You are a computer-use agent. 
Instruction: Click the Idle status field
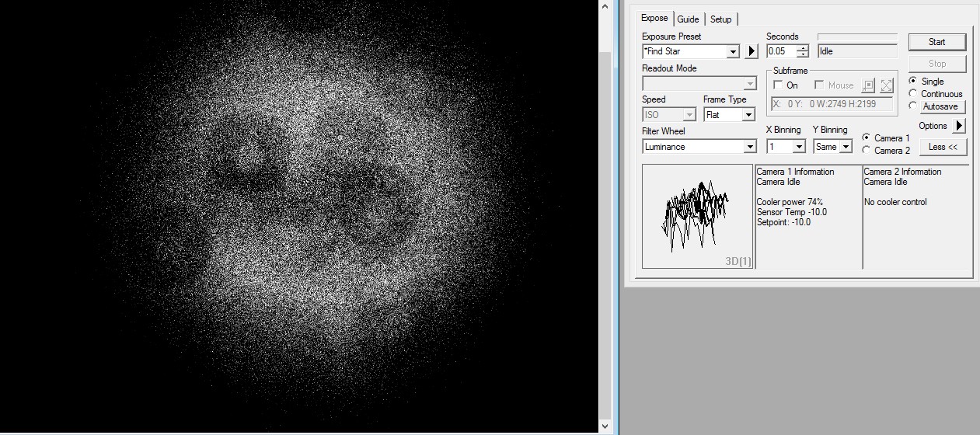(857, 51)
